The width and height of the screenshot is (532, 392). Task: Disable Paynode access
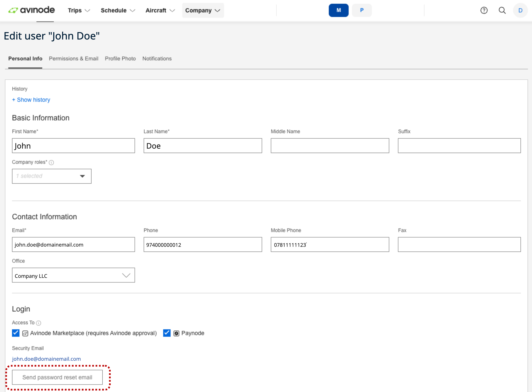(x=167, y=333)
